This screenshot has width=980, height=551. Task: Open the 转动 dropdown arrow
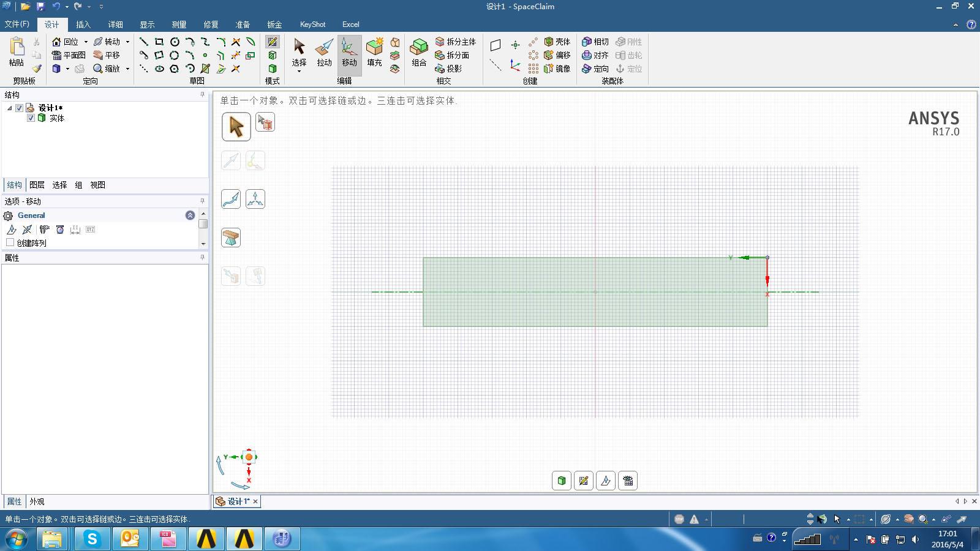click(127, 41)
